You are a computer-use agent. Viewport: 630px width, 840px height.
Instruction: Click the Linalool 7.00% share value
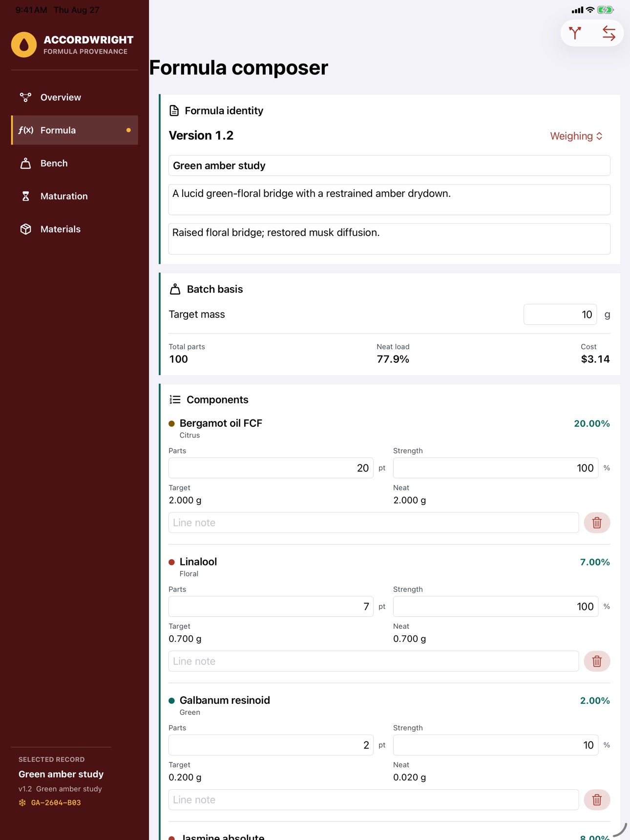pyautogui.click(x=595, y=562)
